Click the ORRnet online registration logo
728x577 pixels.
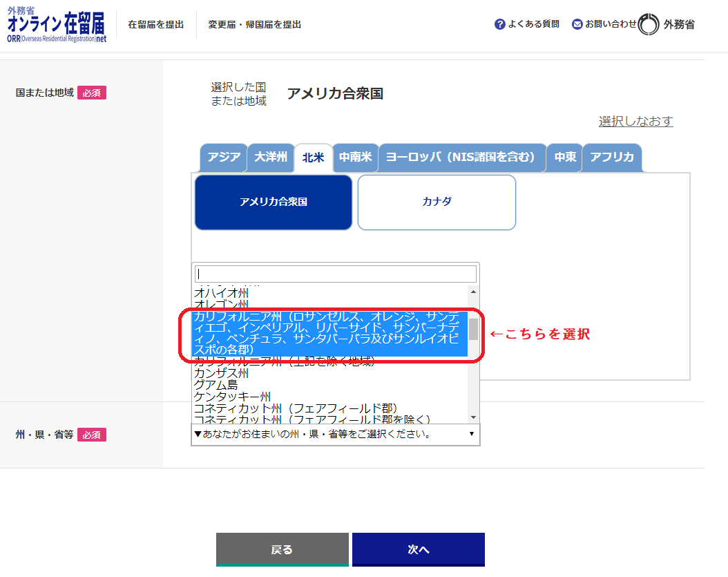tap(57, 25)
